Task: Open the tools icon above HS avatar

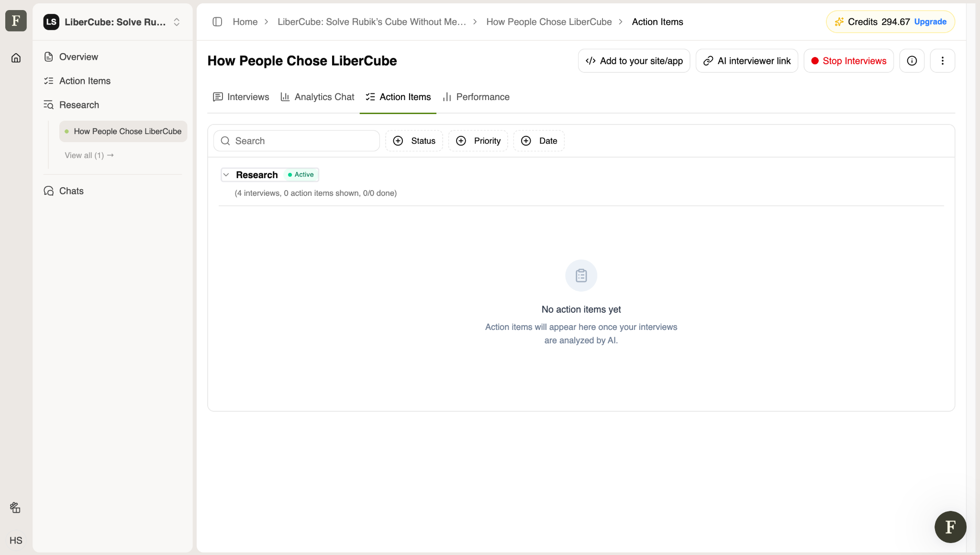Action: (x=15, y=507)
